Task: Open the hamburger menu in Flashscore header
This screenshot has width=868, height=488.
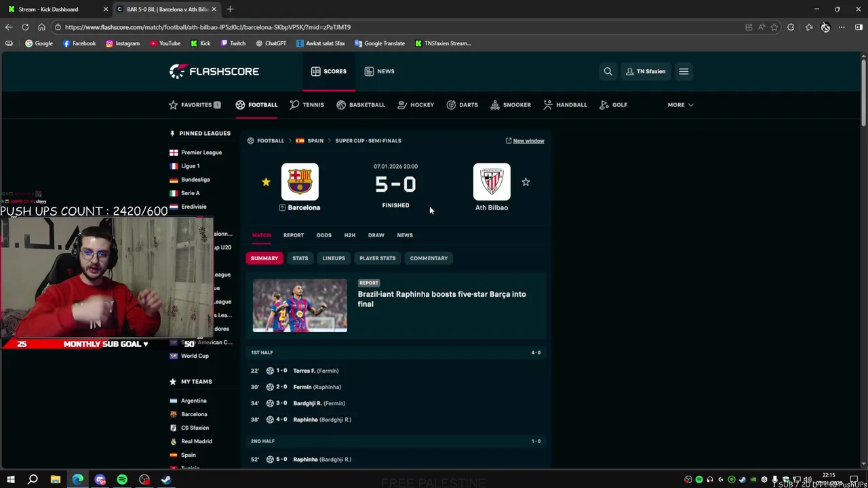Action: pos(684,71)
